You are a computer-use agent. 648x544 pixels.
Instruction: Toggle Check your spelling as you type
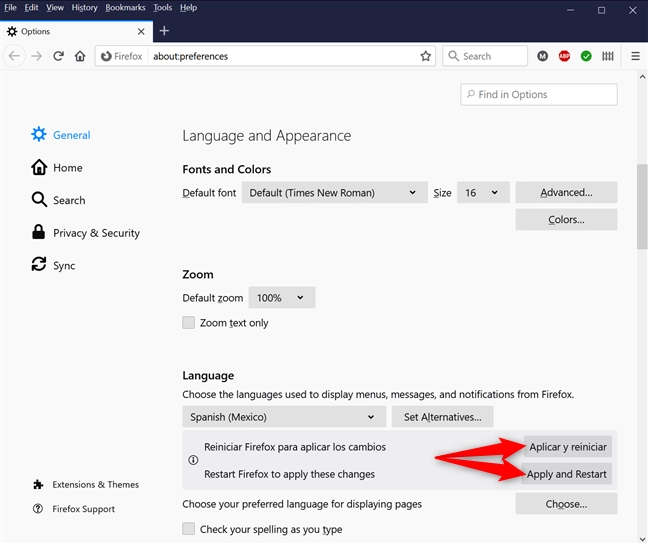[x=188, y=529]
